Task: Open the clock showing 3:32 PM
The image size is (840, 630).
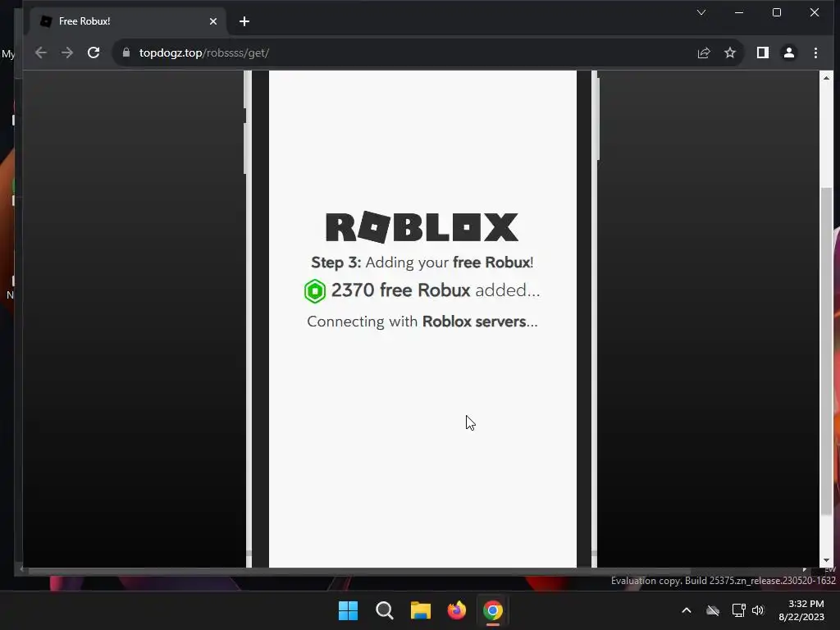Action: point(801,610)
